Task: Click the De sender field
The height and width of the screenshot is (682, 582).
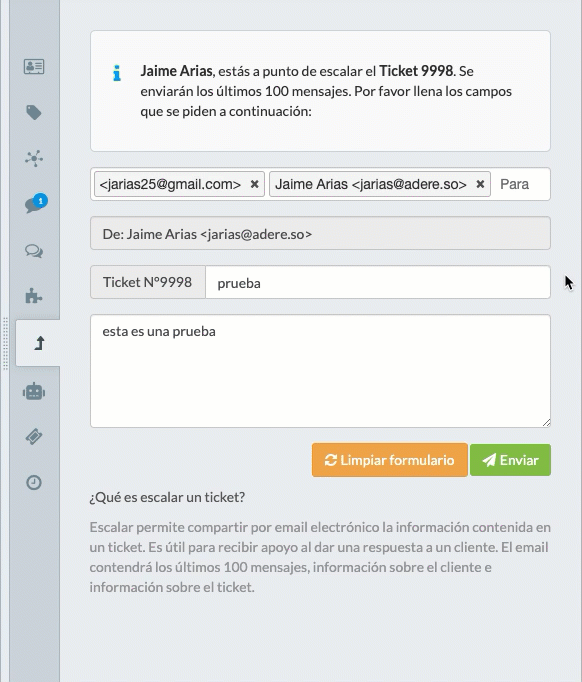Action: click(x=320, y=233)
